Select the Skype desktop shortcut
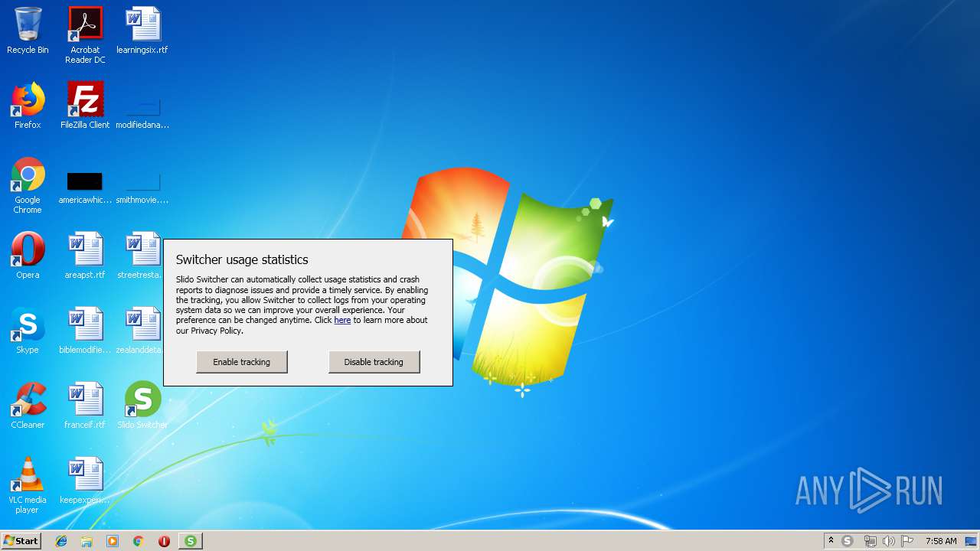 click(28, 331)
